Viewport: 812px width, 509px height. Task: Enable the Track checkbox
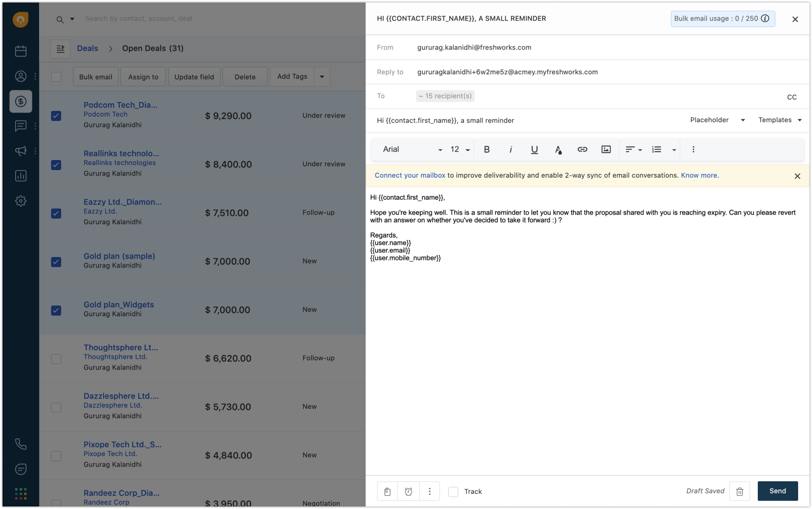(x=453, y=491)
